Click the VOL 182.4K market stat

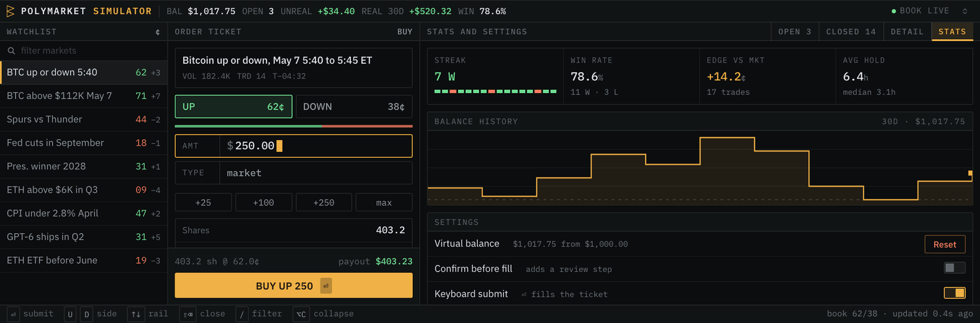(x=206, y=76)
